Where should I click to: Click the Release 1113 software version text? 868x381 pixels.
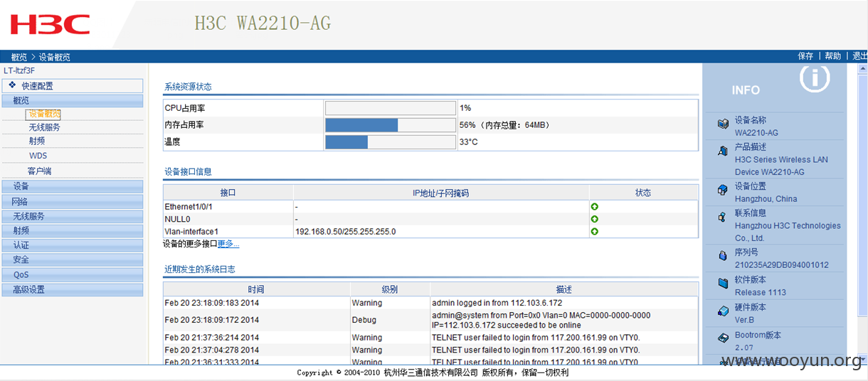(761, 292)
